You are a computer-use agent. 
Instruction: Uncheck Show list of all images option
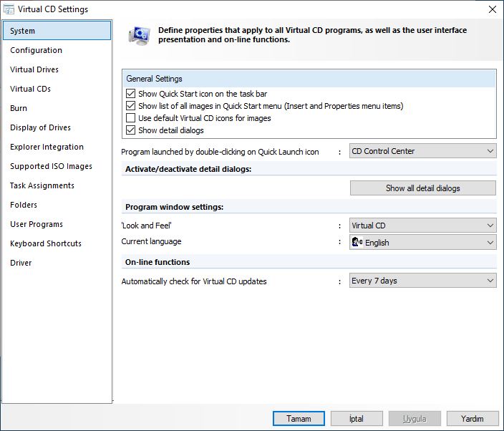(130, 106)
